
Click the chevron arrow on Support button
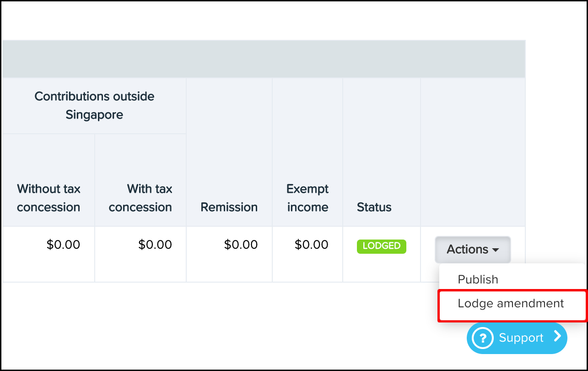point(557,337)
